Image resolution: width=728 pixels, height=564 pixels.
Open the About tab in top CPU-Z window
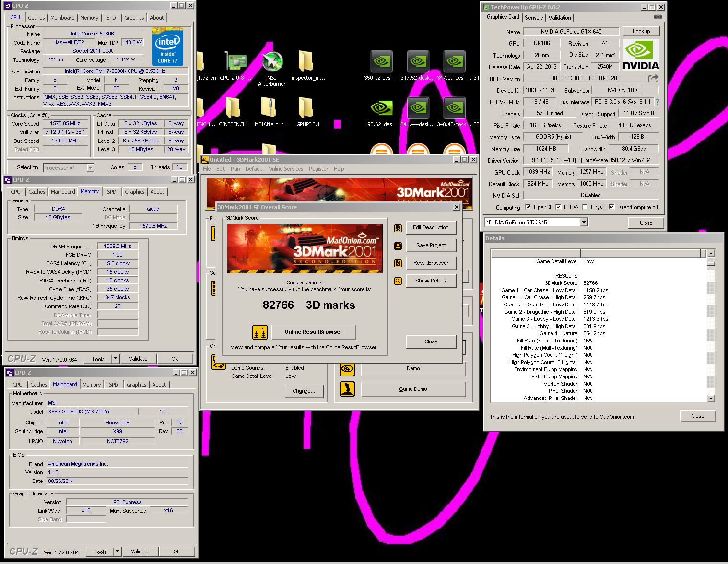tap(157, 18)
